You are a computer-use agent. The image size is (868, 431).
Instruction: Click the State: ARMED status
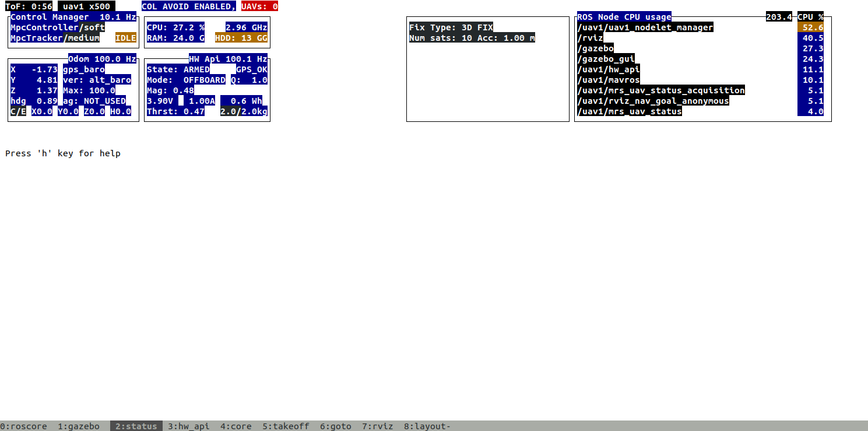click(178, 69)
